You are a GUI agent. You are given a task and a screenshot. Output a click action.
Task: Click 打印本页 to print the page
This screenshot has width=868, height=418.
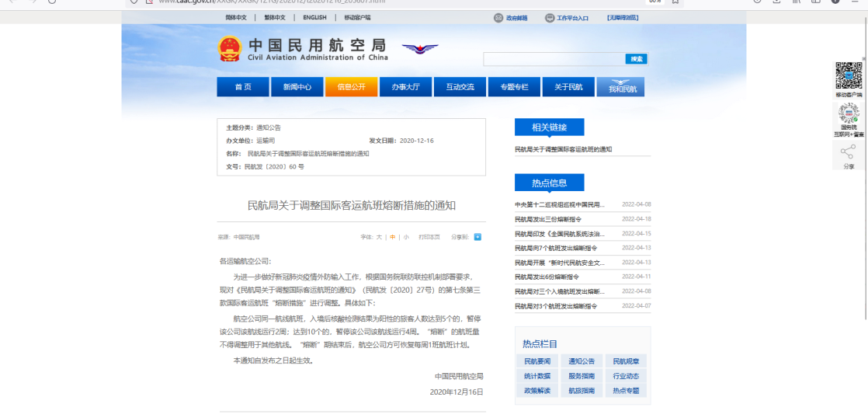pos(429,237)
